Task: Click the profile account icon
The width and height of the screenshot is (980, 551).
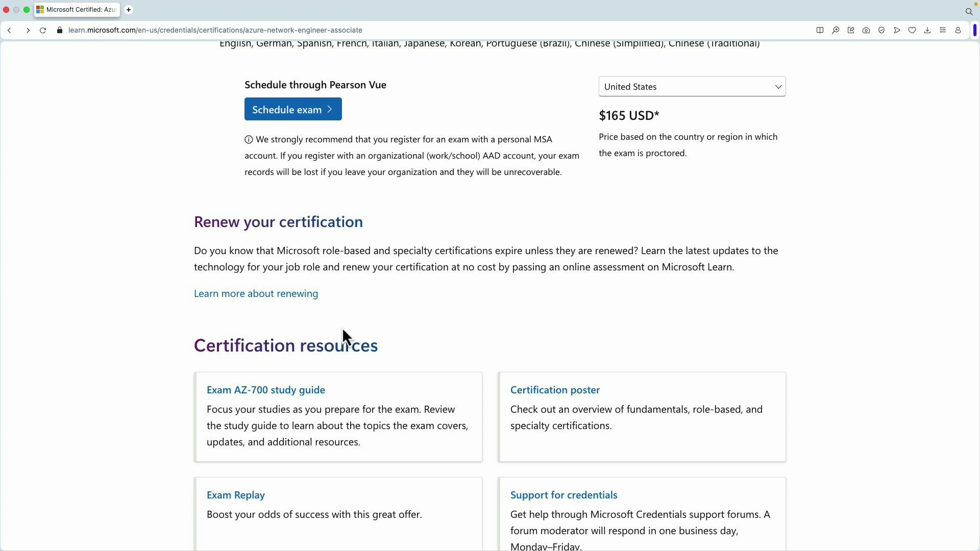Action: 958,30
